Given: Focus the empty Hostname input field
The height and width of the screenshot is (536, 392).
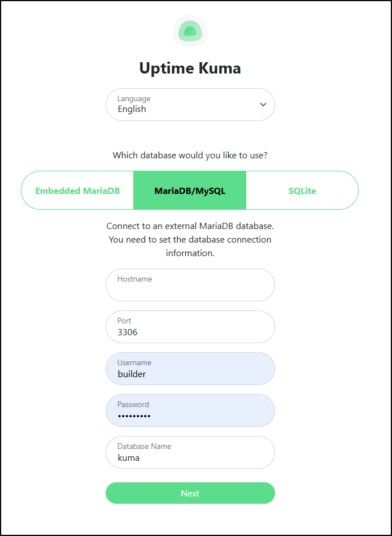Looking at the screenshot, I should [190, 285].
